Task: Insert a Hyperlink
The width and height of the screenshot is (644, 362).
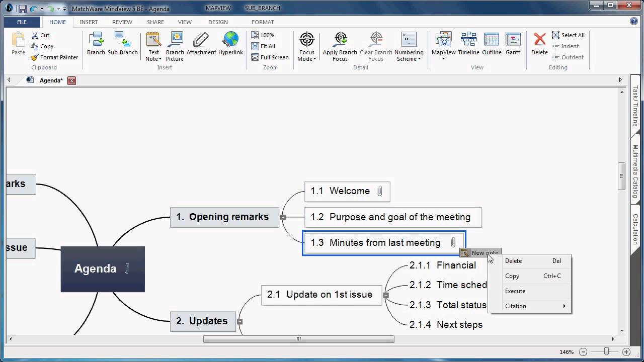Action: (x=230, y=43)
